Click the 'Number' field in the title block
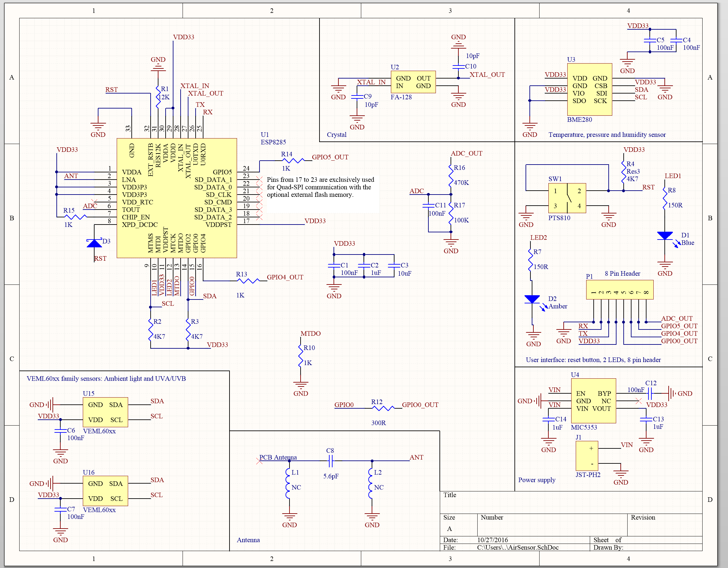728x568 pixels. (552, 525)
